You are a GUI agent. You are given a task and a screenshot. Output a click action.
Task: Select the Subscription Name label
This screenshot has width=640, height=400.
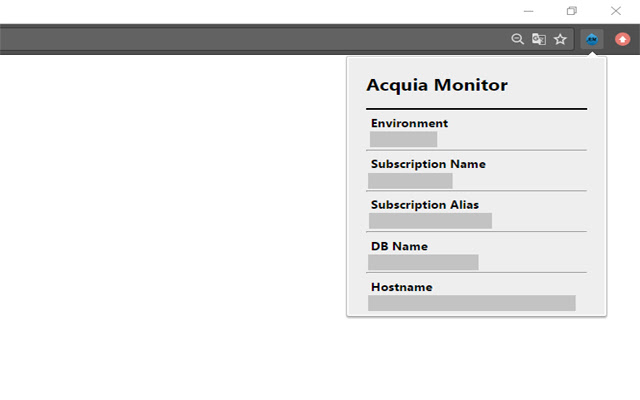point(428,164)
